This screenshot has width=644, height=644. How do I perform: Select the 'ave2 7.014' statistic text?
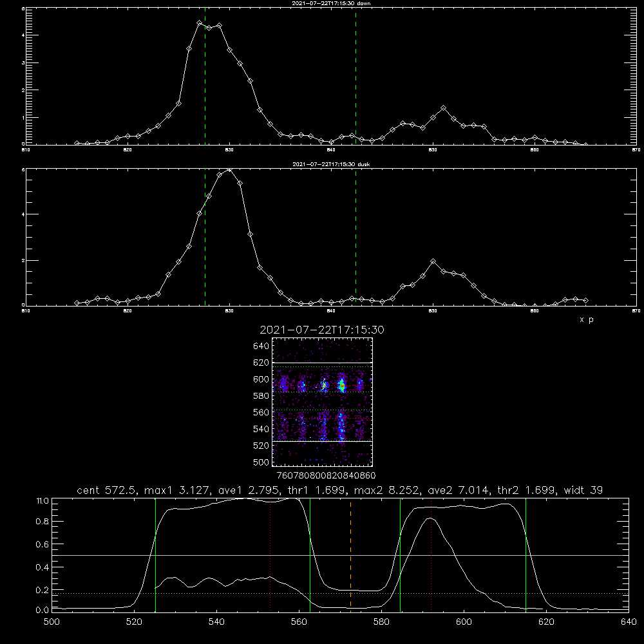click(459, 490)
